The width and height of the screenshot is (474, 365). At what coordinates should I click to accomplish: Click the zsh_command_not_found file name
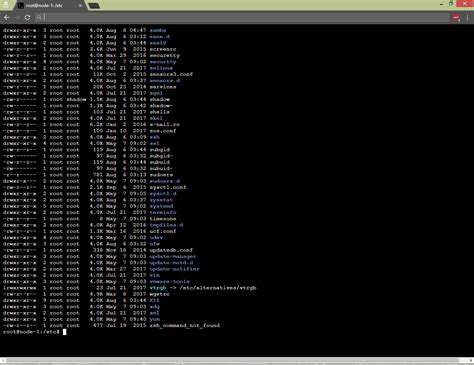[x=184, y=326]
